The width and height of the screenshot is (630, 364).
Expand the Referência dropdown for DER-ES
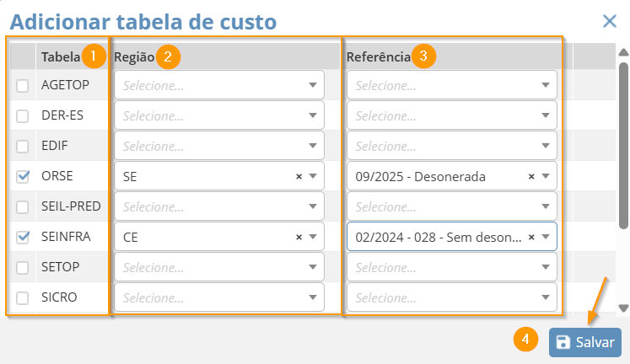(x=451, y=115)
